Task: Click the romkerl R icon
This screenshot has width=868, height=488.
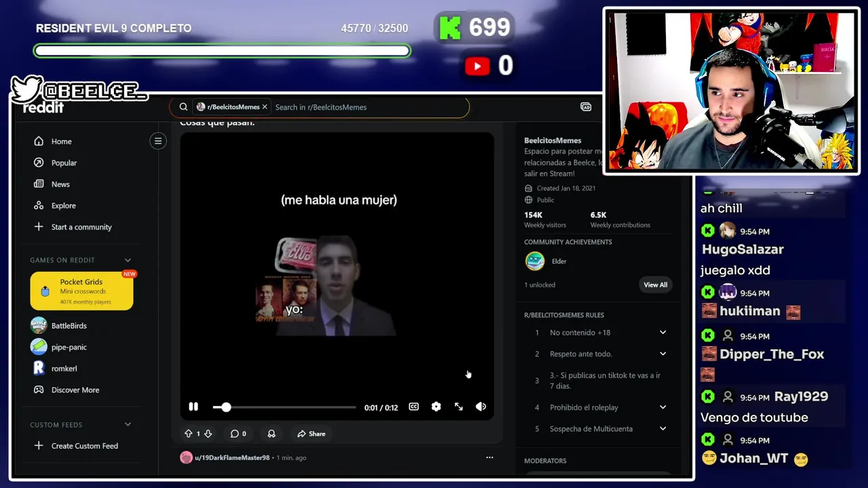Action: pyautogui.click(x=39, y=368)
